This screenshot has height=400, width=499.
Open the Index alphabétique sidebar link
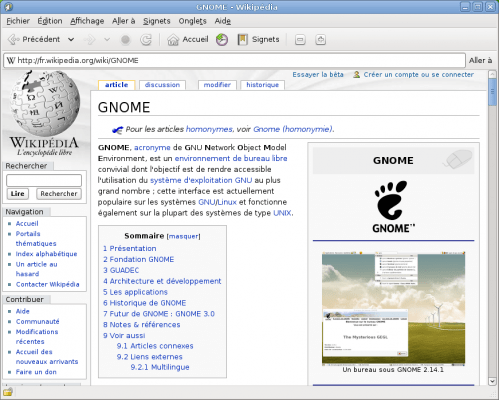[x=46, y=254]
